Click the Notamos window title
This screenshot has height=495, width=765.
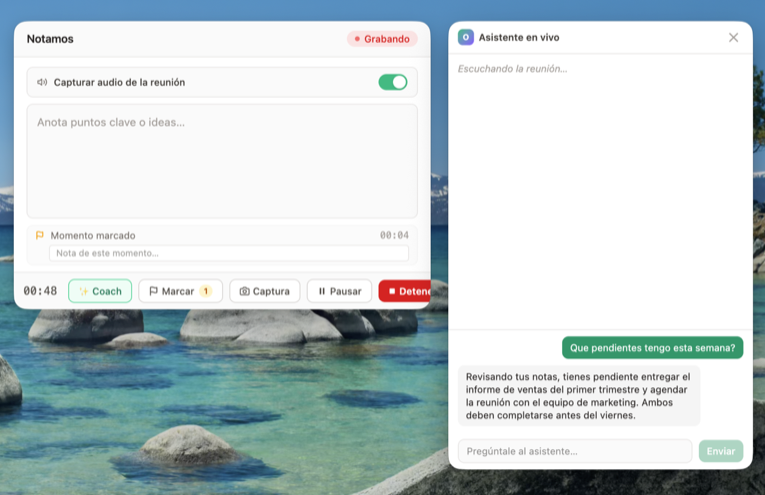pyautogui.click(x=50, y=39)
